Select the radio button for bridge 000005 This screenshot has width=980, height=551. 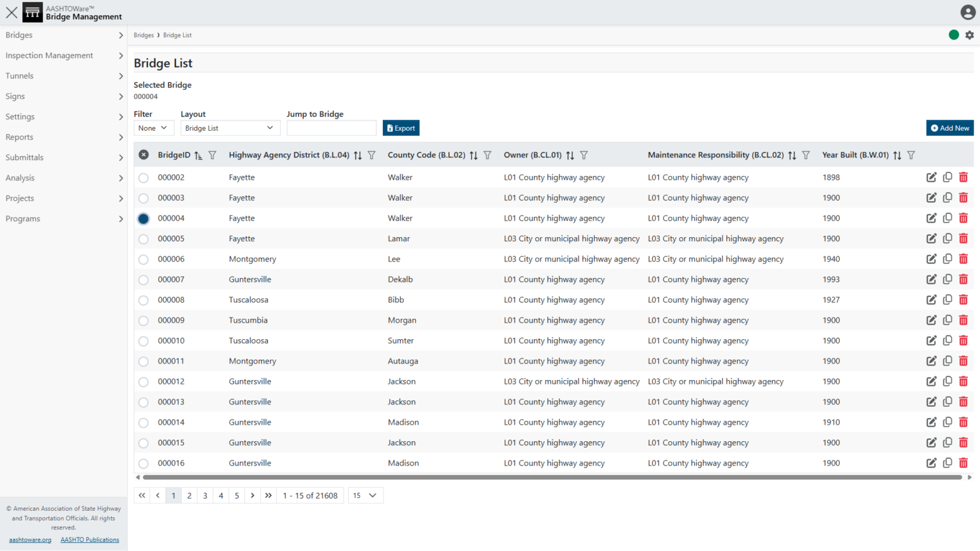(x=144, y=239)
